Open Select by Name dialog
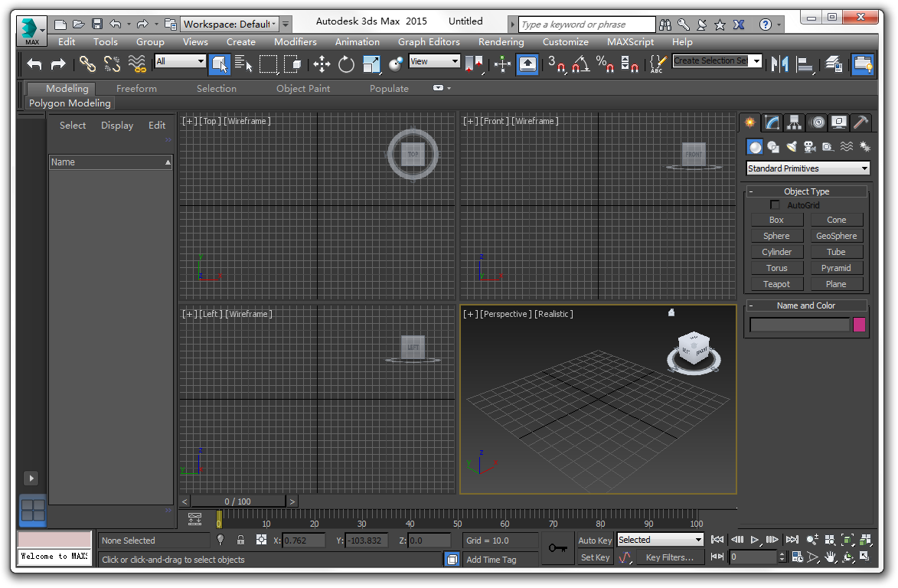 pyautogui.click(x=243, y=64)
